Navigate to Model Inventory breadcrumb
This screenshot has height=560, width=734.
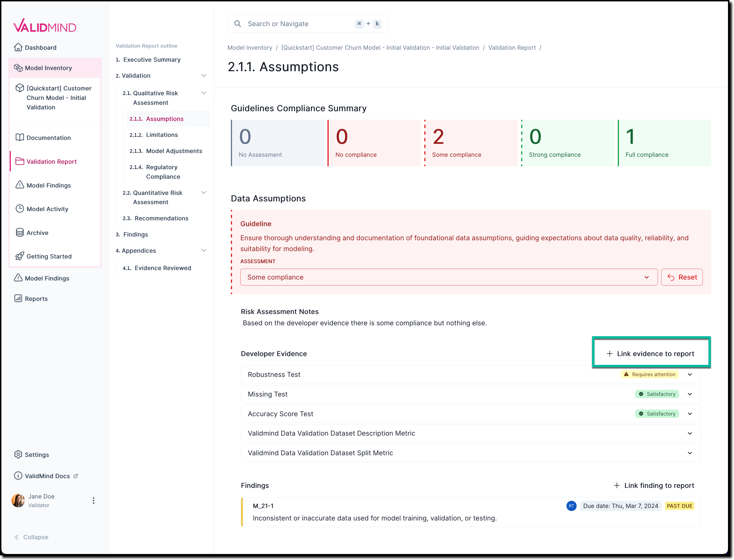click(250, 48)
